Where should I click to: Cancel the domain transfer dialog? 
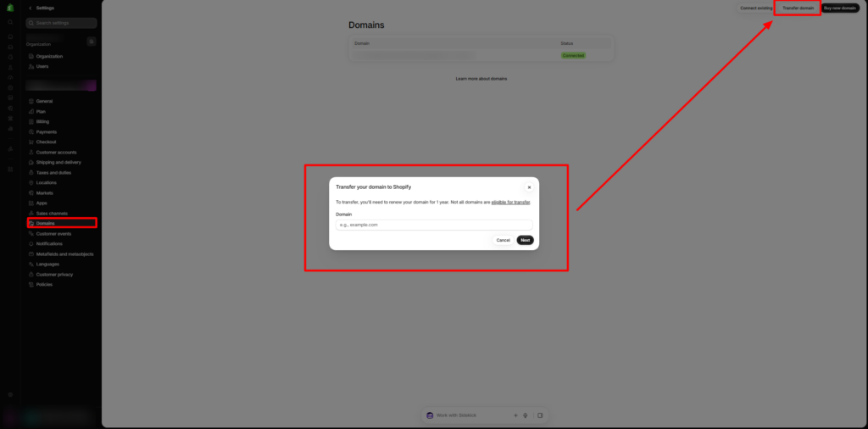click(x=504, y=240)
